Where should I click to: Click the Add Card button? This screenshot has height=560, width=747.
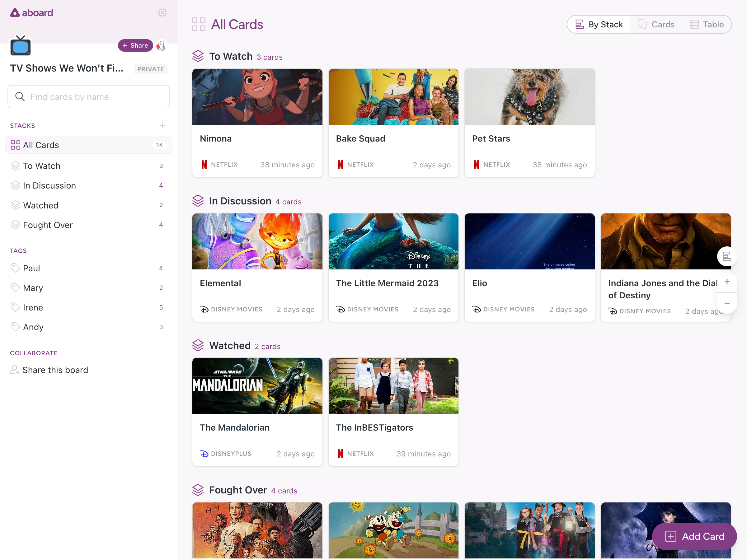tap(694, 536)
